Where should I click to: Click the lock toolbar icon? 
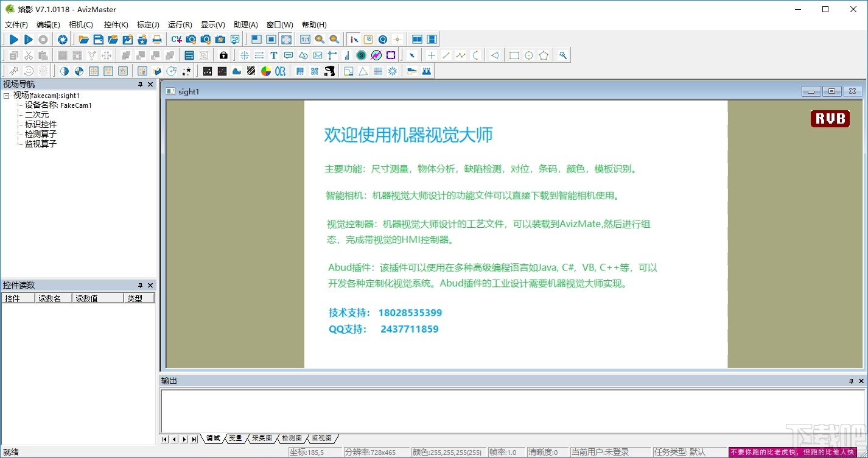click(x=223, y=55)
